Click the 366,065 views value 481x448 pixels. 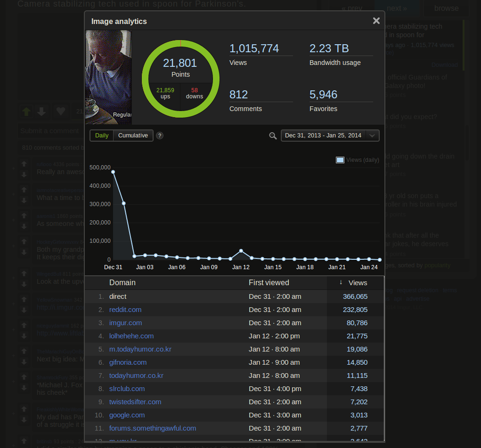[355, 296]
